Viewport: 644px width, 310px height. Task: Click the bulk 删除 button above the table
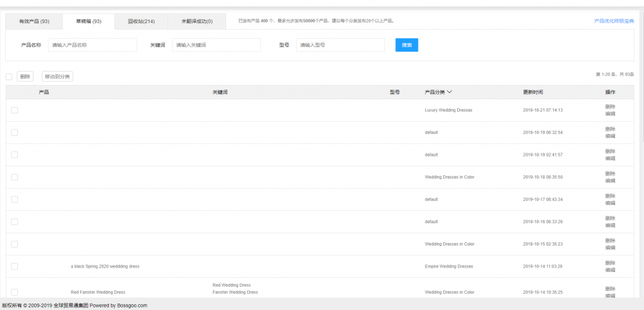(25, 77)
